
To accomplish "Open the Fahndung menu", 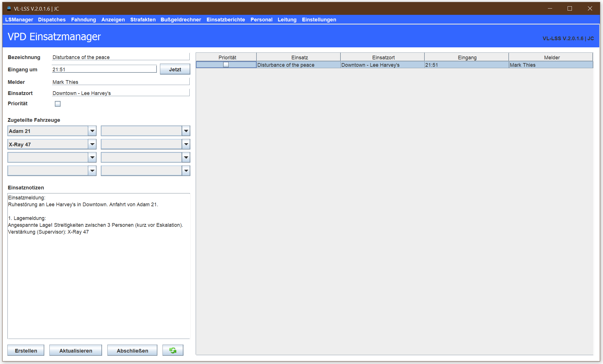I will (x=83, y=20).
